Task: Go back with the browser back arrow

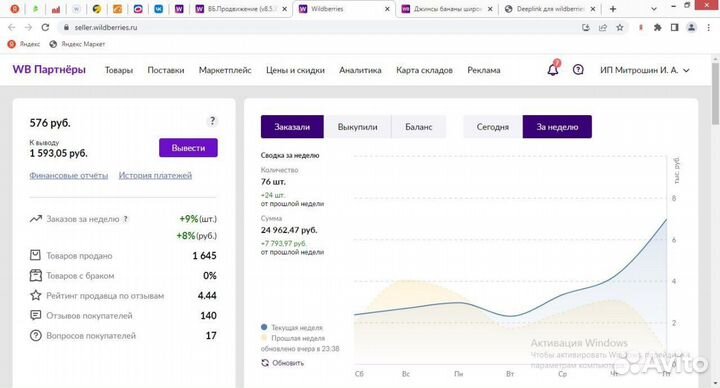Action: [11, 28]
